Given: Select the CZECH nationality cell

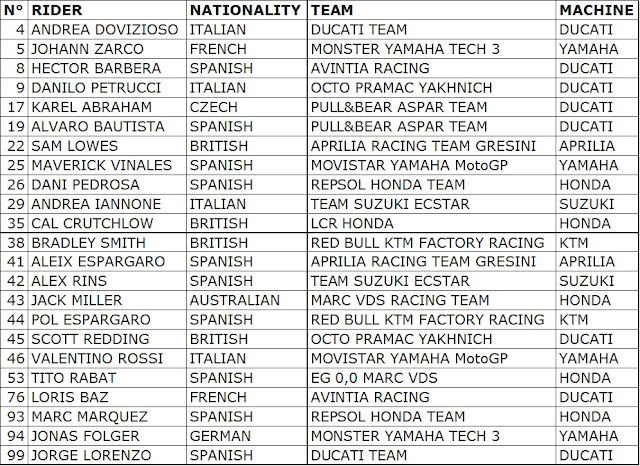Looking at the screenshot, I should coord(212,107).
